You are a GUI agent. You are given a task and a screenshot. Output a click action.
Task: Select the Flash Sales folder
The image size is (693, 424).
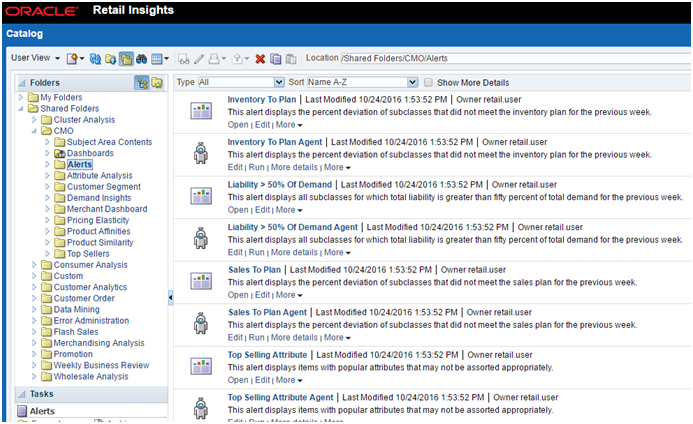click(x=76, y=332)
